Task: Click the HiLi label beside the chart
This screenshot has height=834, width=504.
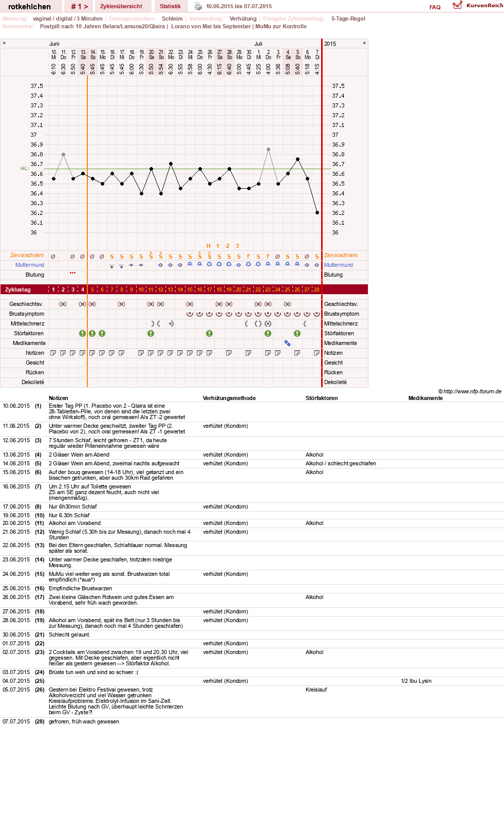Action: point(24,169)
